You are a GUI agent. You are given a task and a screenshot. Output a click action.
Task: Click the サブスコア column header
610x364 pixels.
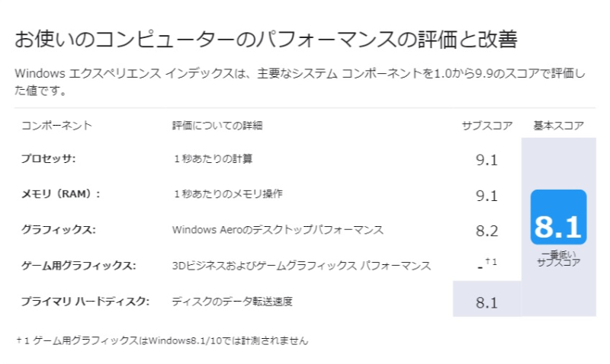pyautogui.click(x=487, y=126)
